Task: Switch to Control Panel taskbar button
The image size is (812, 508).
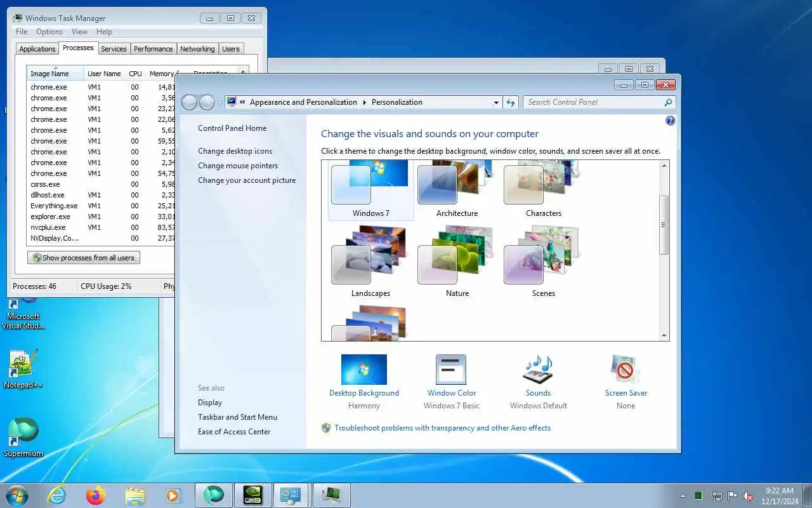Action: (x=291, y=495)
